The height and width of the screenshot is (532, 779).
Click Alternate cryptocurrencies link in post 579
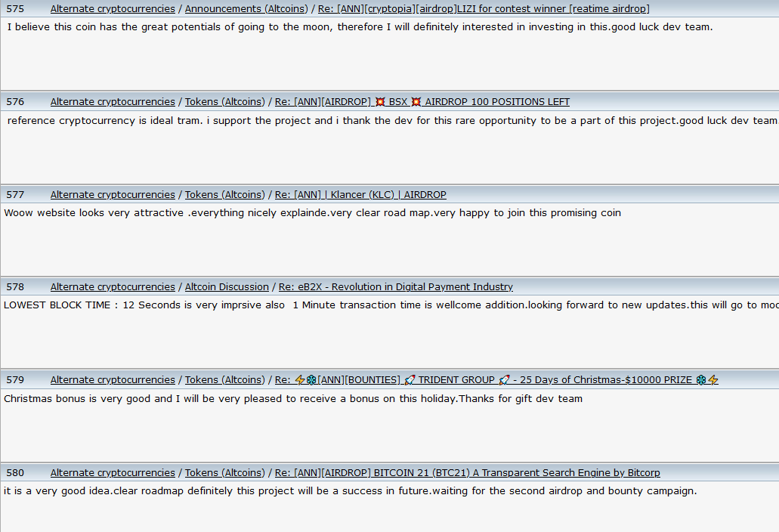[113, 380]
